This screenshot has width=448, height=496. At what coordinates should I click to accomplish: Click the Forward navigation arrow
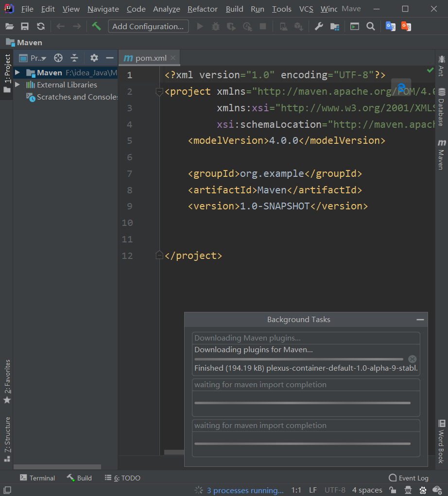(x=77, y=26)
